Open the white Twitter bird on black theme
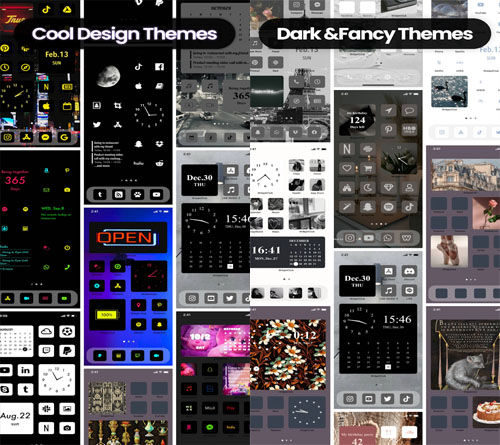This screenshot has height=445, width=500. (97, 125)
